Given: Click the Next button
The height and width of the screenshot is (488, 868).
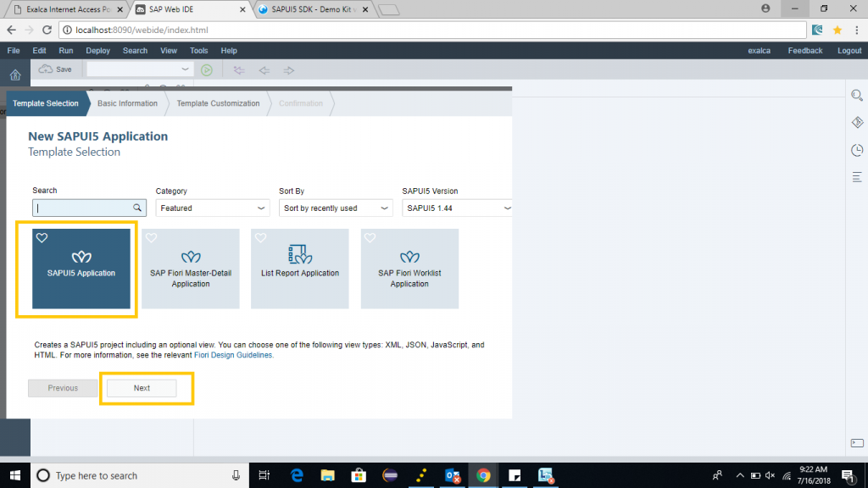Looking at the screenshot, I should pyautogui.click(x=142, y=388).
